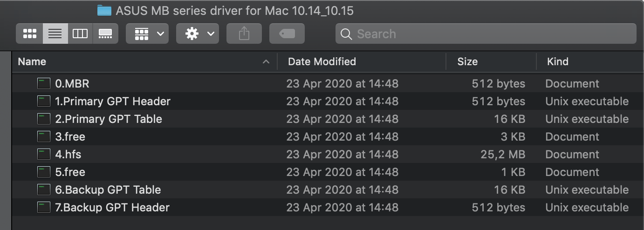Screen dimensions: 644x230
Task: Switch to column view
Action: 80,34
